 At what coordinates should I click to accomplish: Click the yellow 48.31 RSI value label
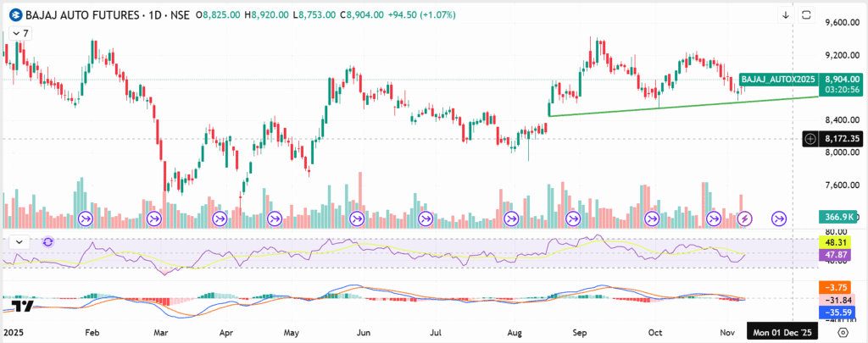point(837,241)
